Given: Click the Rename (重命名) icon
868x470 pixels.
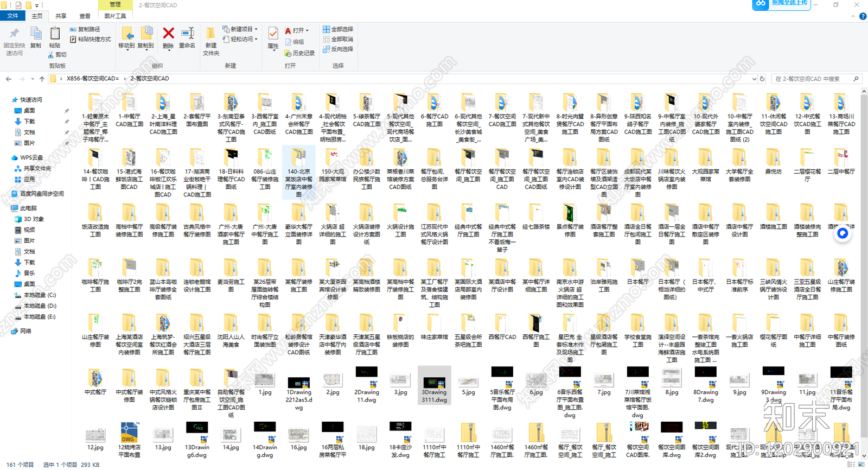Looking at the screenshot, I should tap(187, 34).
